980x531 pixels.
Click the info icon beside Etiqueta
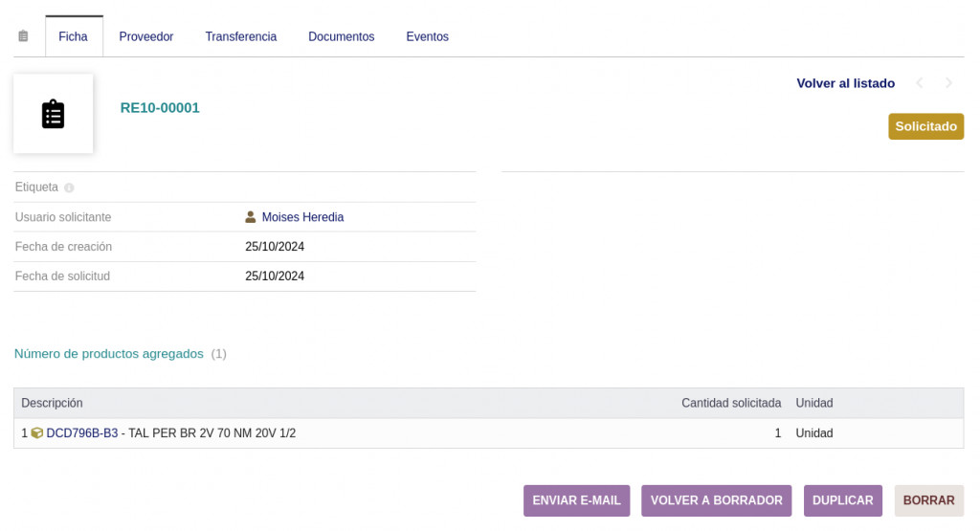coord(69,188)
